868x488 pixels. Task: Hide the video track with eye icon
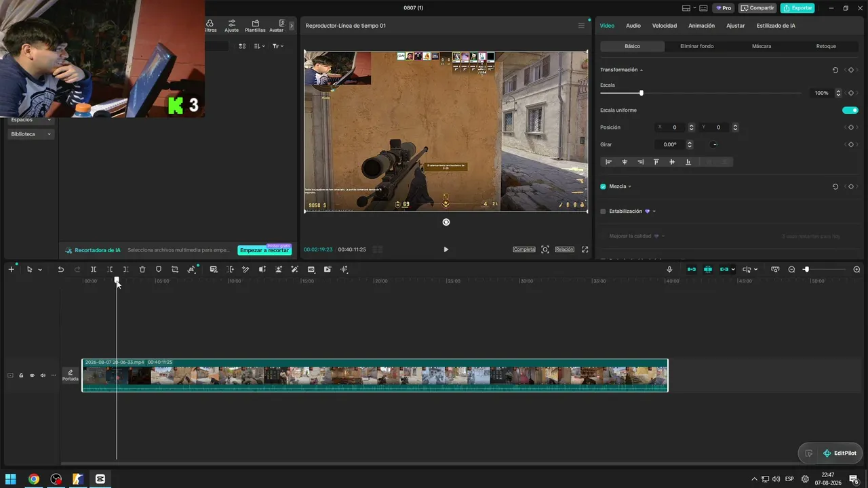(32, 375)
